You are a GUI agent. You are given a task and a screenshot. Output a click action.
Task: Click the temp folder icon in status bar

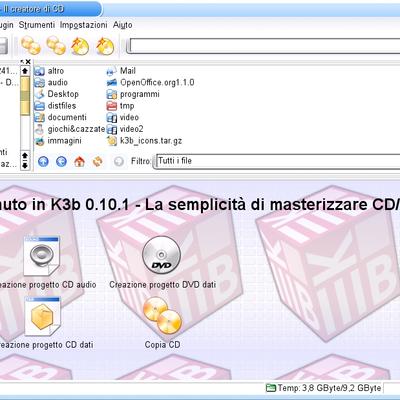pos(271,388)
